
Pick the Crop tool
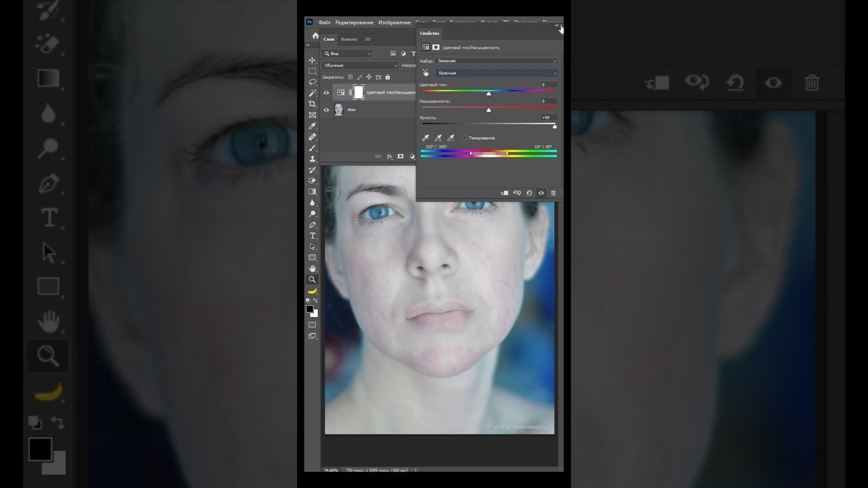313,104
